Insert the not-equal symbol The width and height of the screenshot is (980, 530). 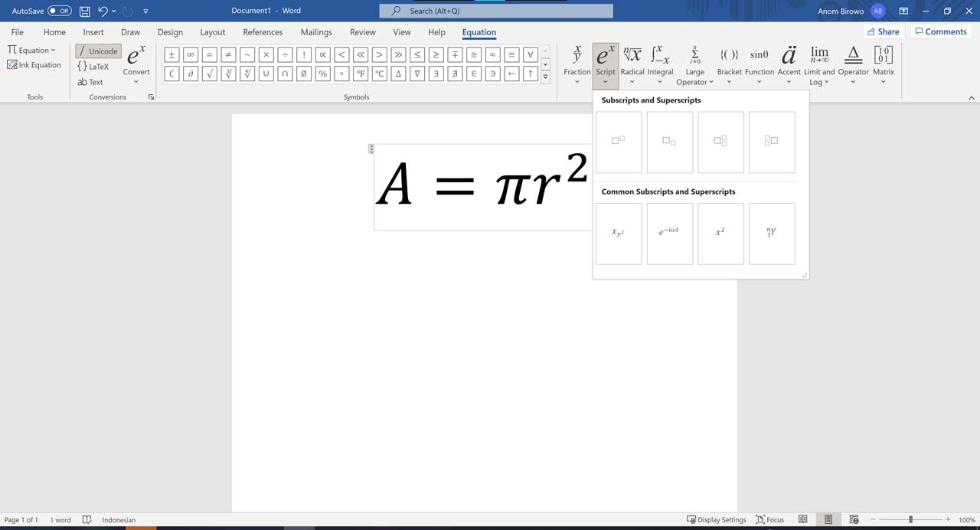pyautogui.click(x=228, y=54)
